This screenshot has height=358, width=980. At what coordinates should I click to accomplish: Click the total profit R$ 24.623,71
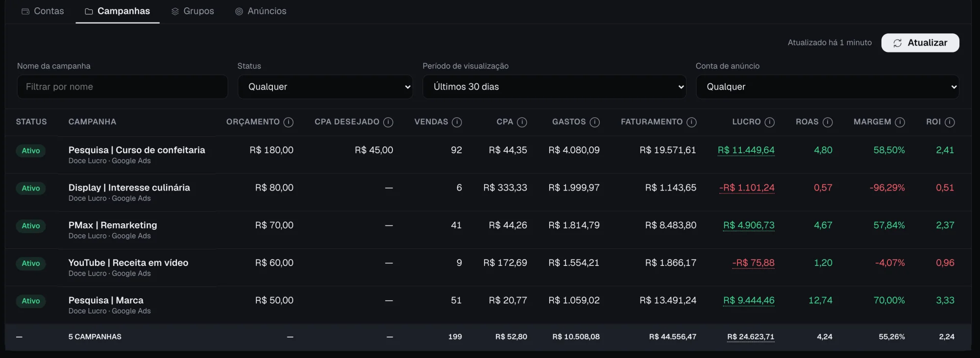[751, 337]
